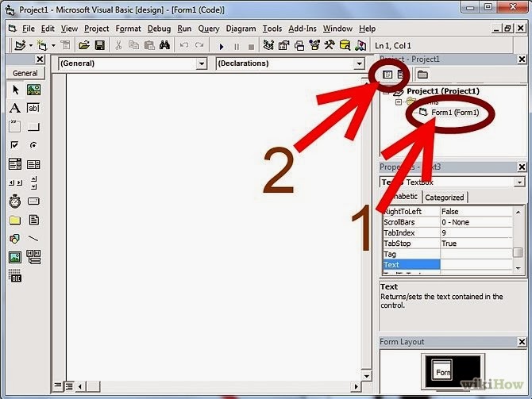Viewport: 532px width, 399px height.
Task: Toggle Folders view in Project panel
Action: 422,75
